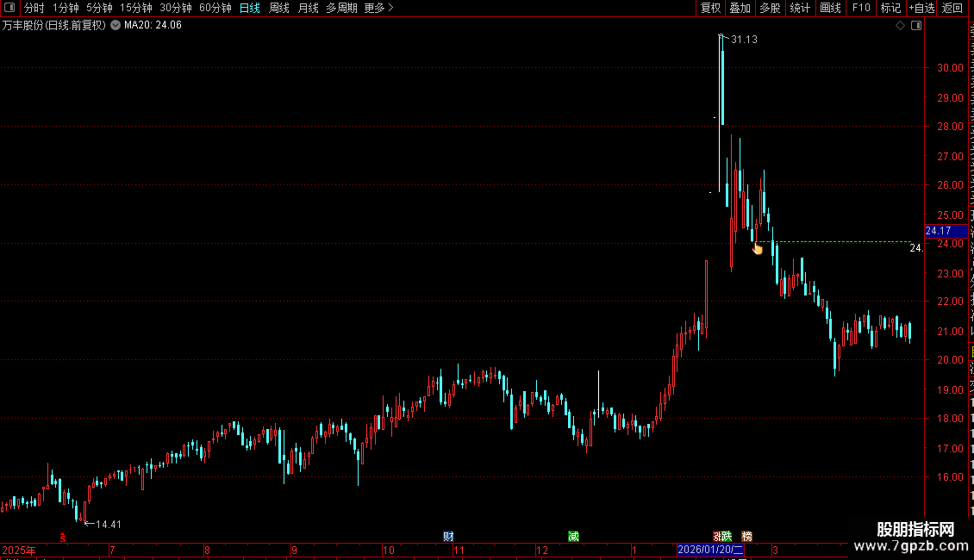Open the 多周期 multi-period view

(341, 8)
